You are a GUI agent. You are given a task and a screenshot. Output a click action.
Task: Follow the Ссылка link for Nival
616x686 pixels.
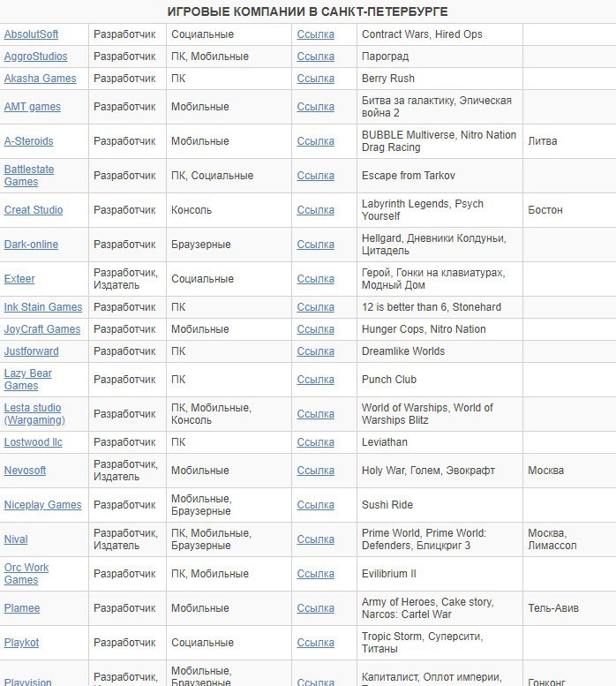tap(315, 539)
